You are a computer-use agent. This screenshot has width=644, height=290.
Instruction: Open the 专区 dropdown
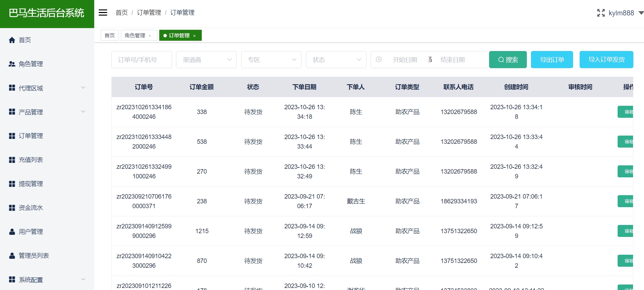point(271,60)
